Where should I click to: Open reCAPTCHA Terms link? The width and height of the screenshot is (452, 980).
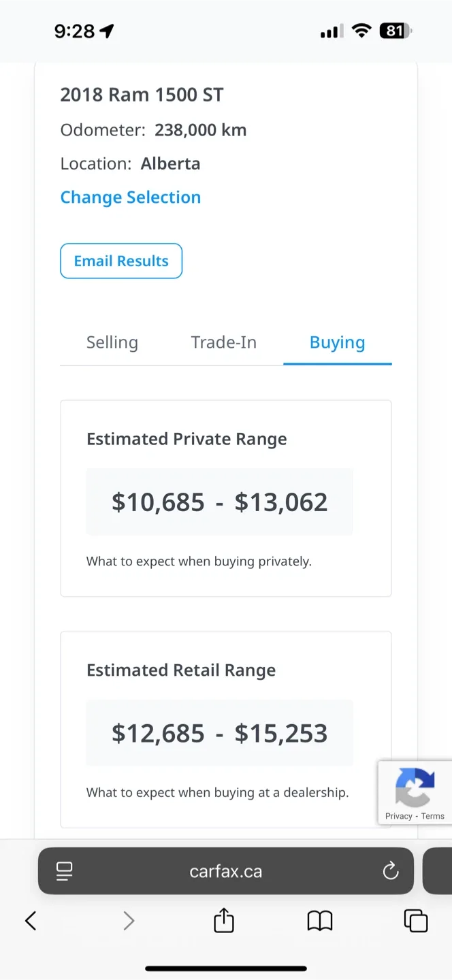(433, 816)
